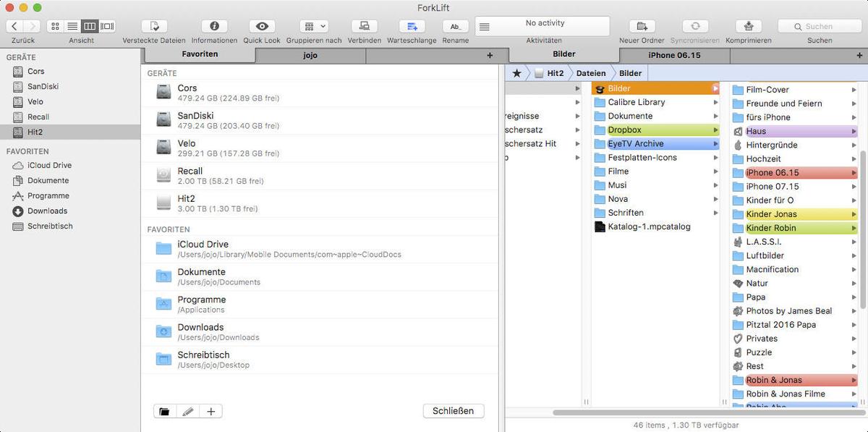Click the edit pencil button
Image resolution: width=868 pixels, height=432 pixels.
(188, 411)
